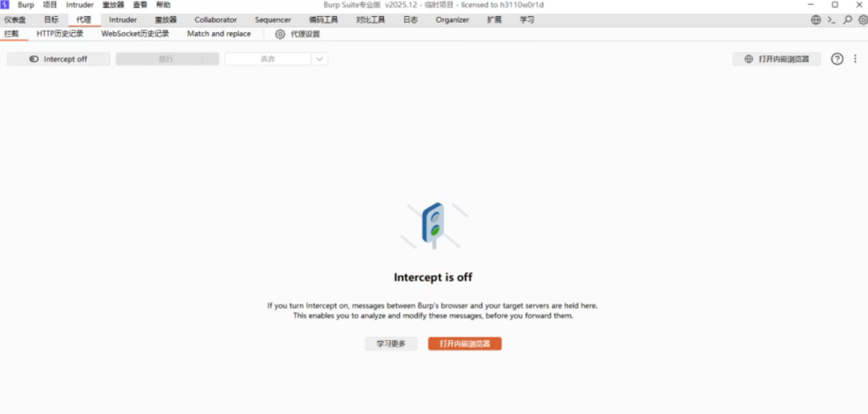Image resolution: width=868 pixels, height=414 pixels.
Task: Click the traffic light illustration
Action: pos(434,225)
